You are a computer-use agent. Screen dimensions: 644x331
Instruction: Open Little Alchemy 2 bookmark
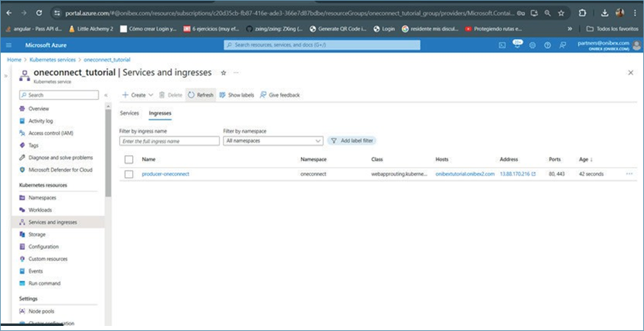click(91, 29)
